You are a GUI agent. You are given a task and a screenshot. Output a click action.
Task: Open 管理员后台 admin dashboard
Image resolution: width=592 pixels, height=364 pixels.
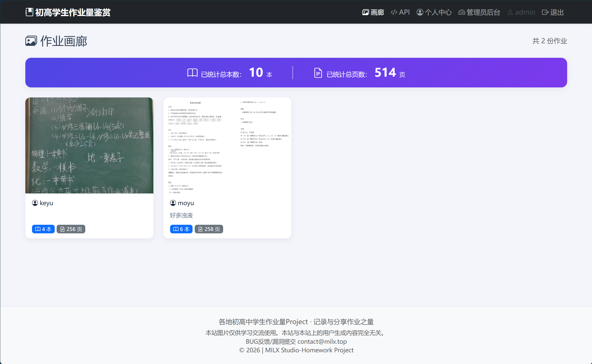[479, 12]
